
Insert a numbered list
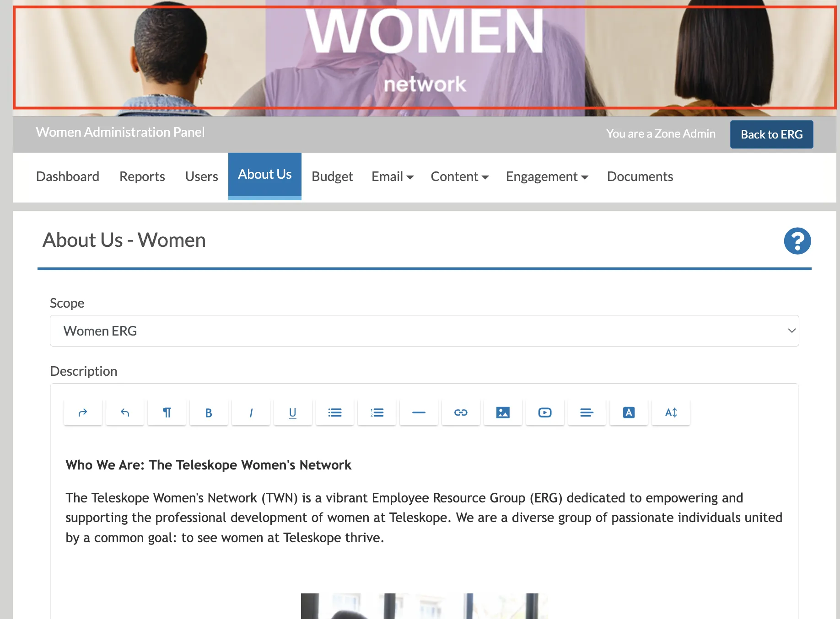377,412
